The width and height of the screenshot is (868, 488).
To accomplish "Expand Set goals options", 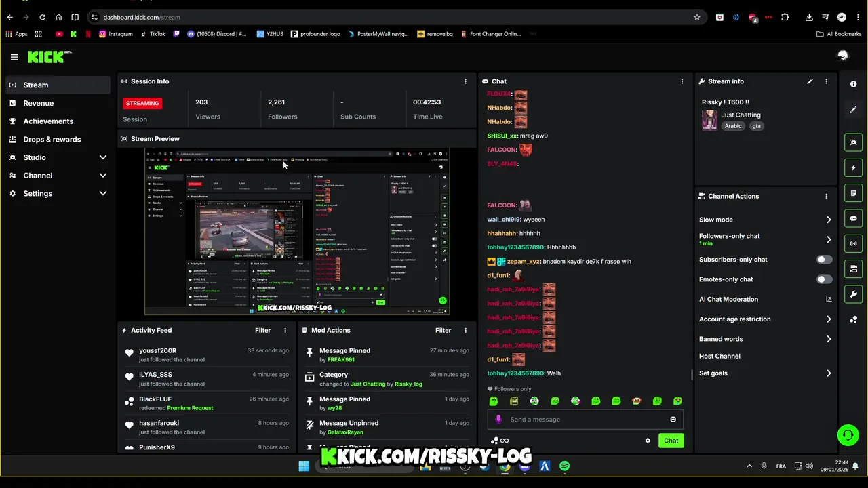I will [x=829, y=373].
